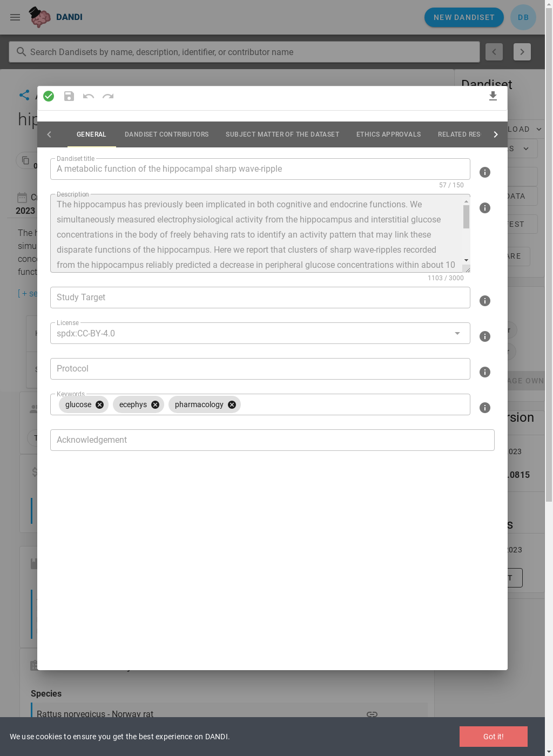
Task: Show info for Keywords field
Action: tap(485, 408)
